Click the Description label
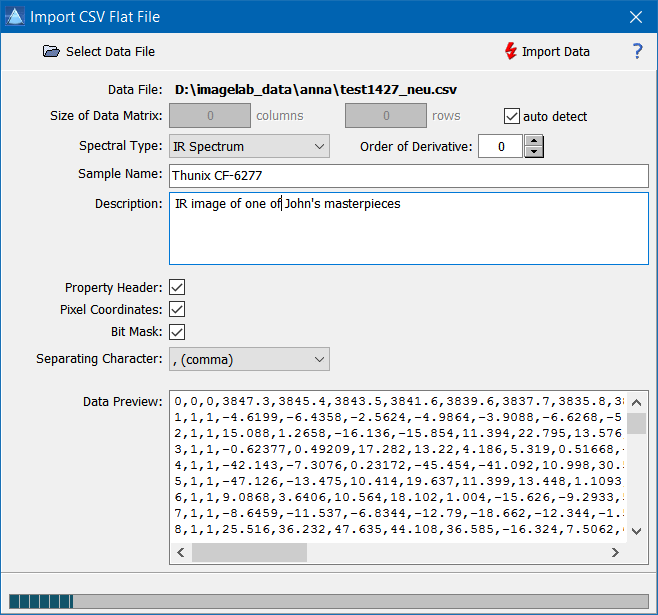 [x=128, y=203]
